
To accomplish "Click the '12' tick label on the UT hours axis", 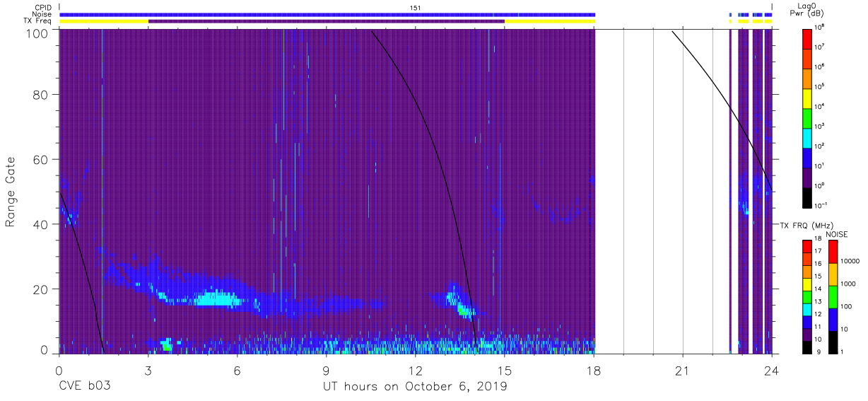I will click(x=415, y=369).
